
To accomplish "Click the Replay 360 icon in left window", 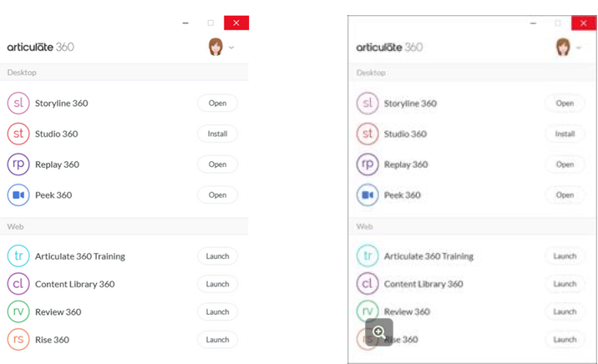I will (18, 164).
